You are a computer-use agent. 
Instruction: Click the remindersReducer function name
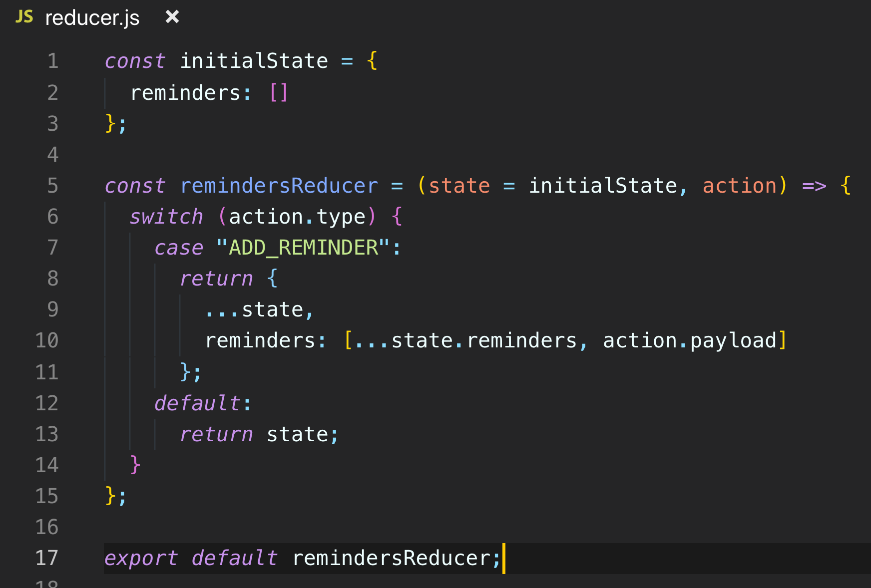coord(278,185)
